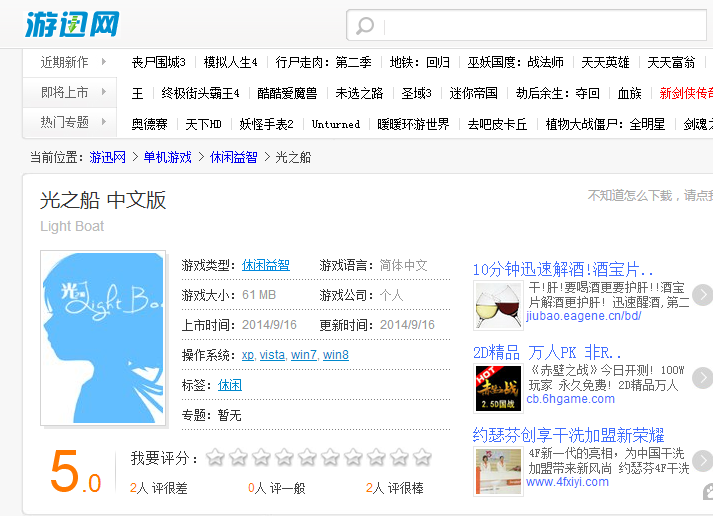Open the 暖暖环游世界 link
This screenshot has width=713, height=516.
(413, 124)
